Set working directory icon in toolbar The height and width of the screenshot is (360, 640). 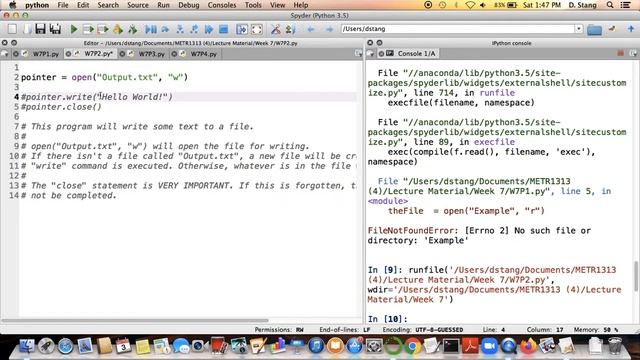point(612,29)
